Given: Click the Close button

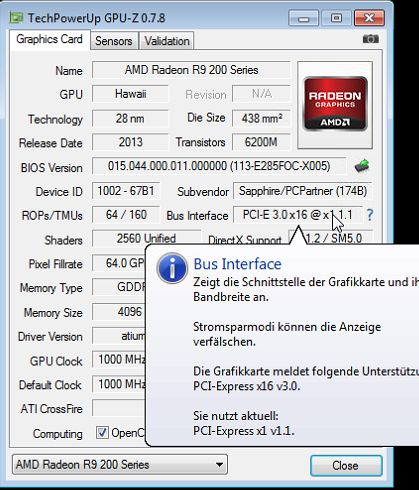Looking at the screenshot, I should coord(346,465).
